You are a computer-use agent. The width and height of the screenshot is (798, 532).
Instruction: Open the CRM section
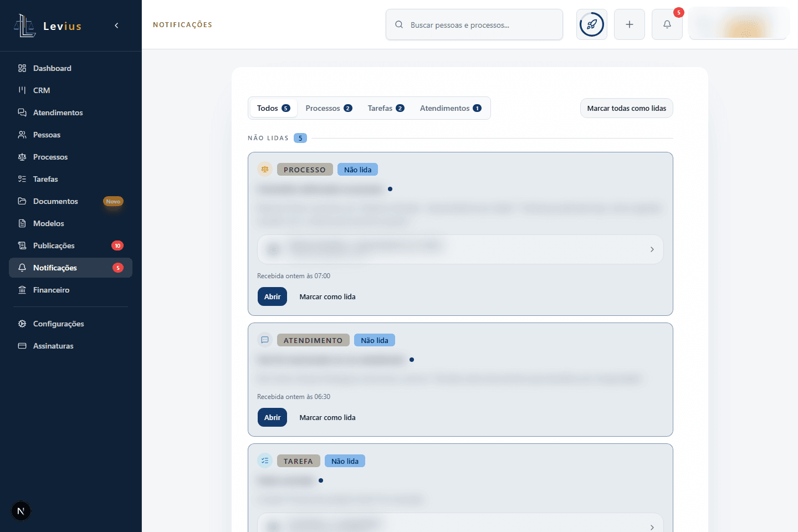click(71, 90)
